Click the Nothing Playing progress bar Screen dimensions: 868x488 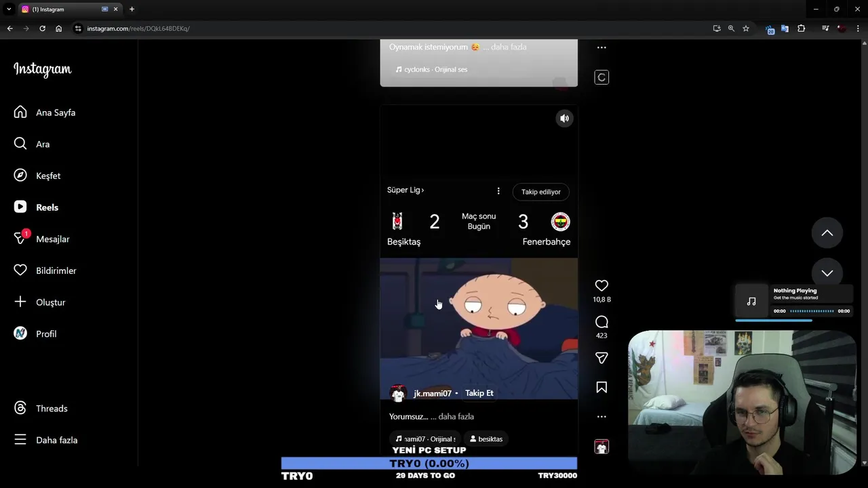[x=812, y=311]
